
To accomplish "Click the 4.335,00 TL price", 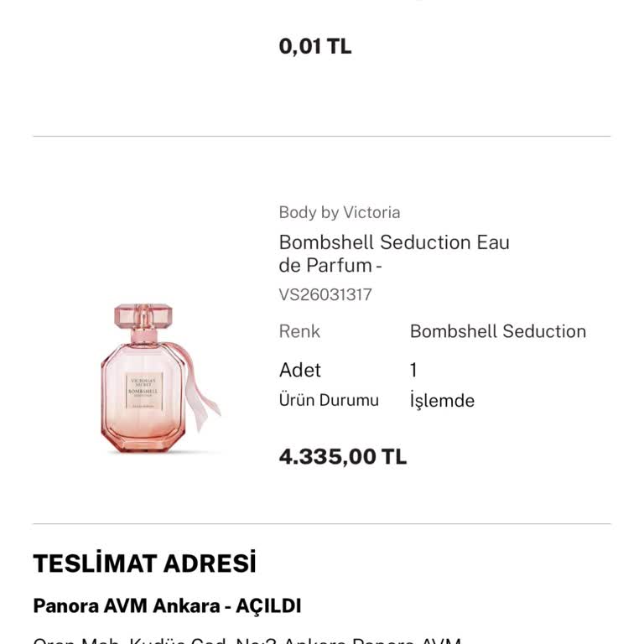I will click(342, 456).
